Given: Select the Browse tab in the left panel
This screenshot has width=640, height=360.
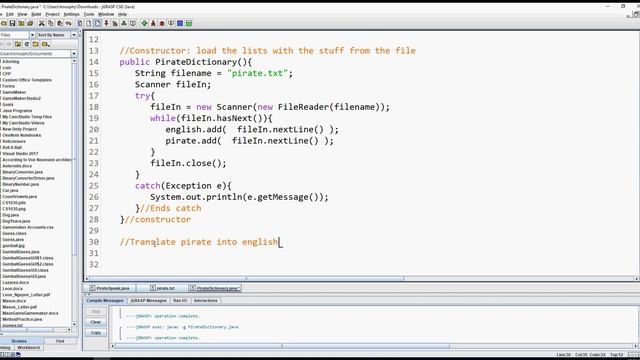Looking at the screenshot, I should [x=19, y=341].
